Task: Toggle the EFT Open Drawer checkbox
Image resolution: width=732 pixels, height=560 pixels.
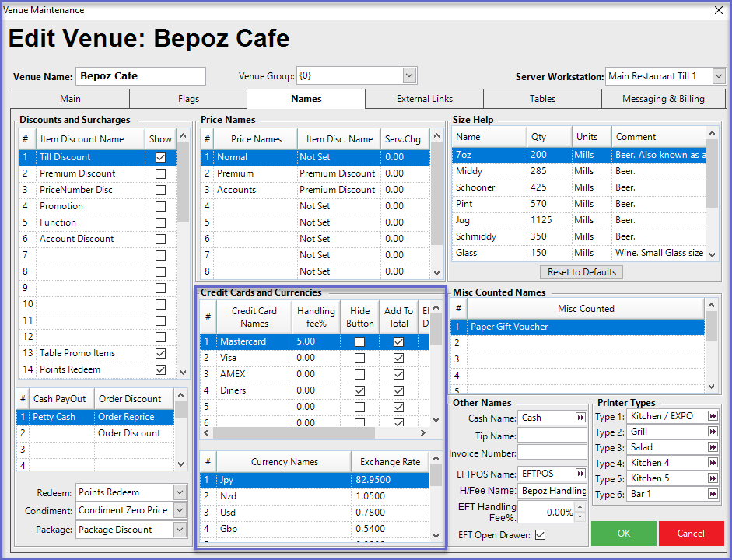Action: [541, 535]
